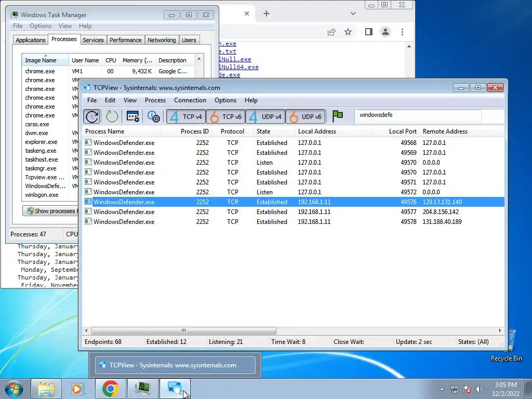Image resolution: width=532 pixels, height=399 pixels.
Task: Open Chrome side panel icon
Action: pyautogui.click(x=369, y=32)
